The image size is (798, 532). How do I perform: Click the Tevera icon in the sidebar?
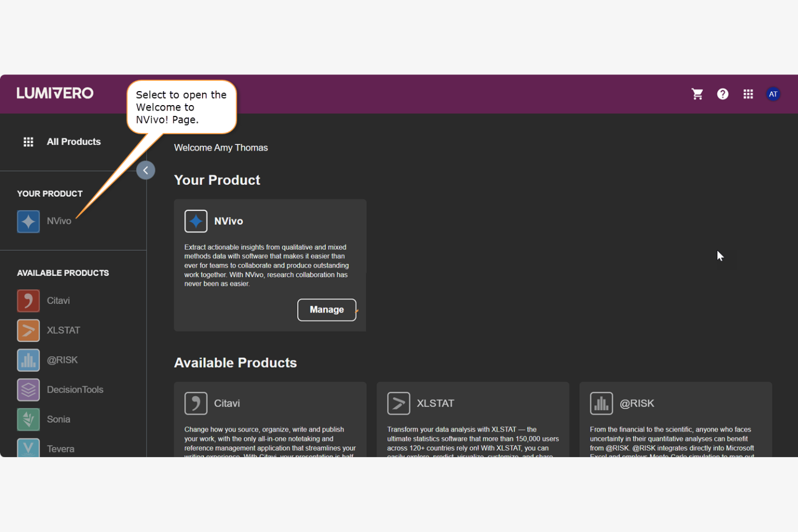(28, 448)
